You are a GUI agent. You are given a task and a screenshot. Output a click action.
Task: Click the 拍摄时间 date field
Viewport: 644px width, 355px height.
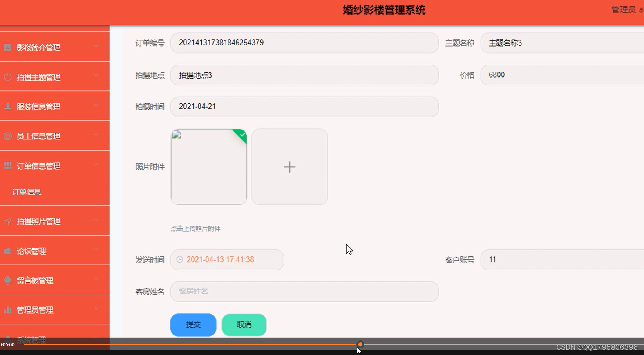click(304, 107)
